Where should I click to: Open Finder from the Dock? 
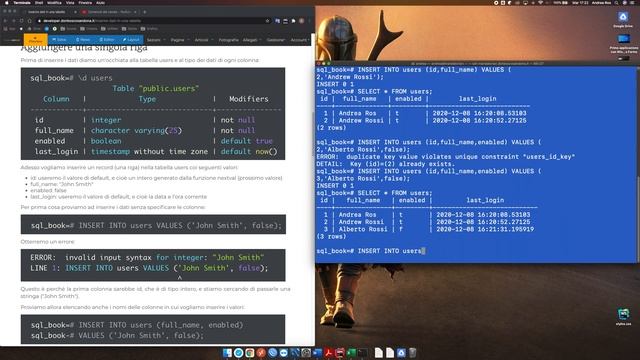tap(227, 353)
